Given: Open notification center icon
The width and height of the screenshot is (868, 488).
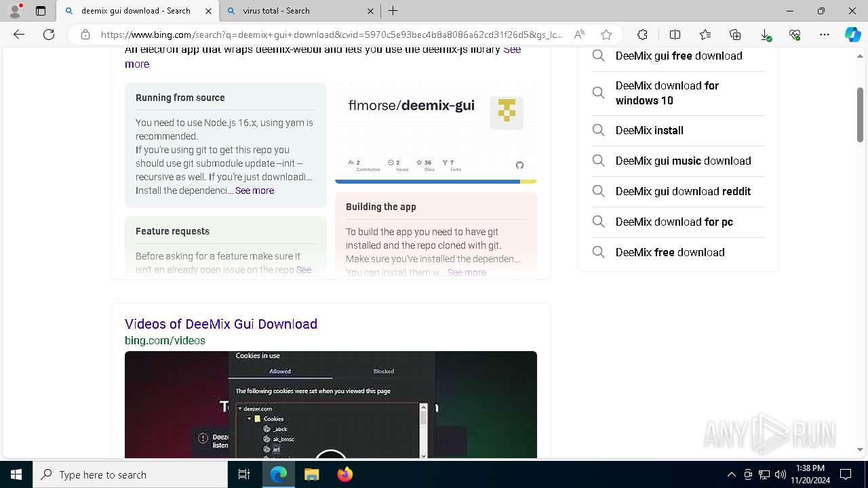Looking at the screenshot, I should click(x=846, y=474).
